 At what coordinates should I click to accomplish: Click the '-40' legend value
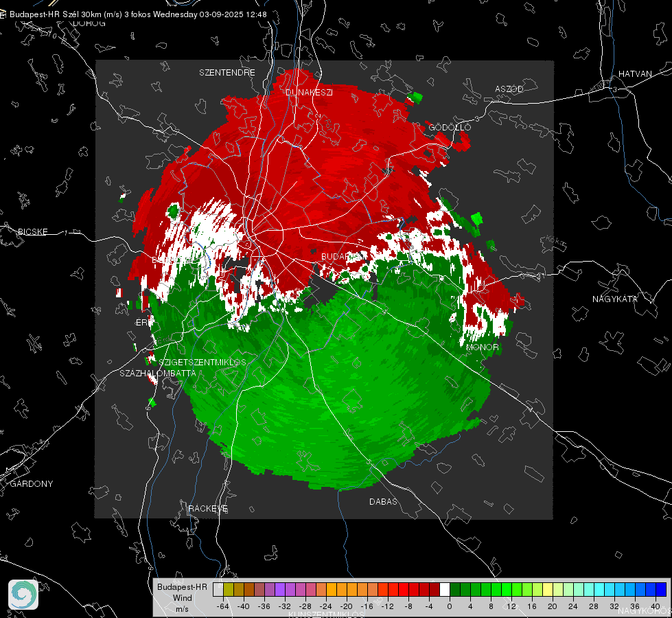[x=244, y=606]
